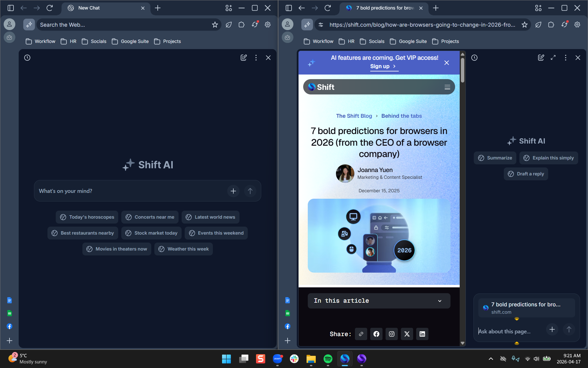Image resolution: width=588 pixels, height=368 pixels.
Task: Click 'Explain this simply' button
Action: point(548,158)
